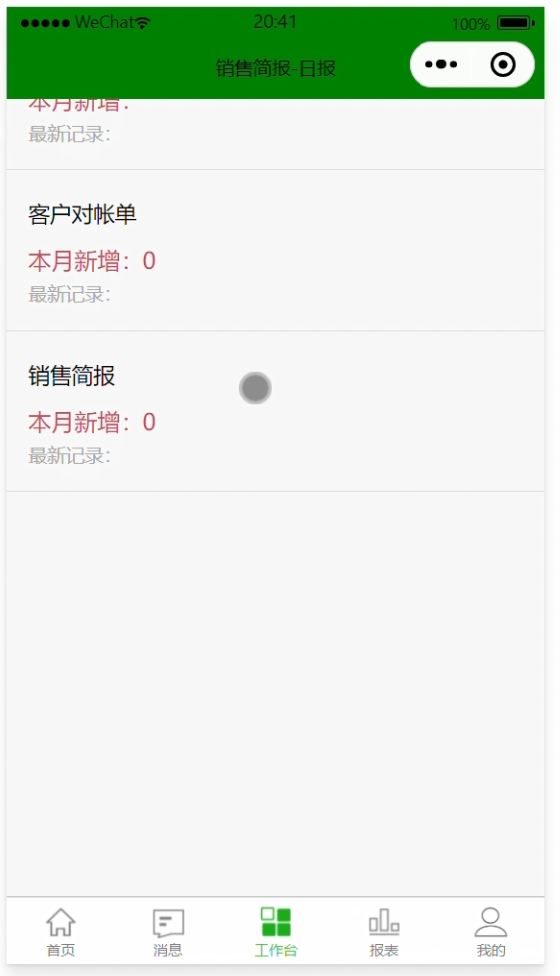Image resolution: width=560 pixels, height=976 pixels.
Task: Open the 消息 messages icon
Action: (168, 923)
